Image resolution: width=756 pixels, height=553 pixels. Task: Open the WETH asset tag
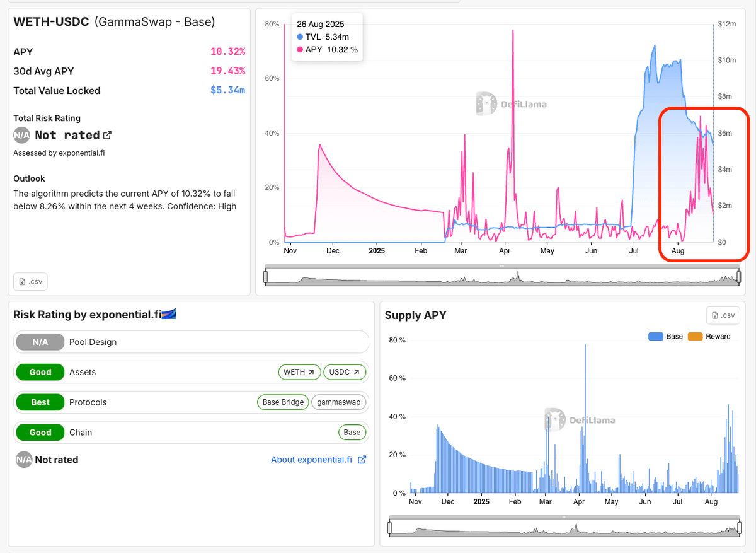point(299,372)
